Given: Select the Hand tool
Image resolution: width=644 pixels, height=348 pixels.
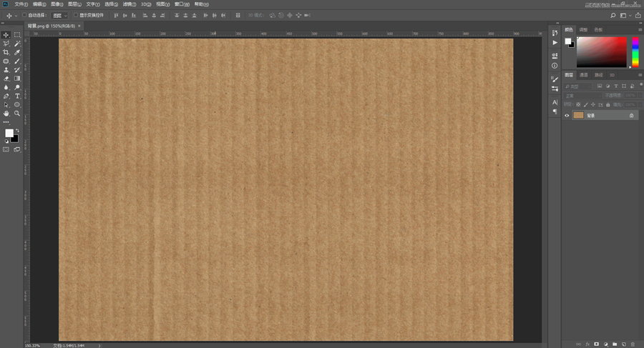Looking at the screenshot, I should click(6, 114).
